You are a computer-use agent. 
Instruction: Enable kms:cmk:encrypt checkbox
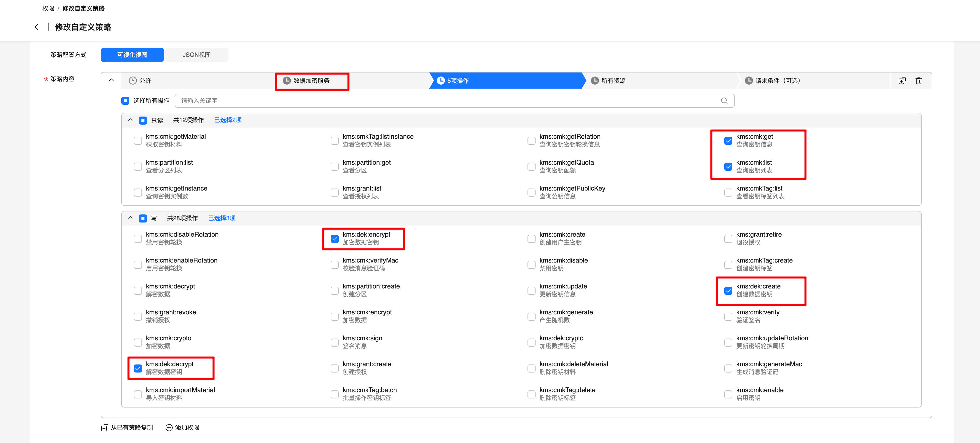[x=335, y=317]
